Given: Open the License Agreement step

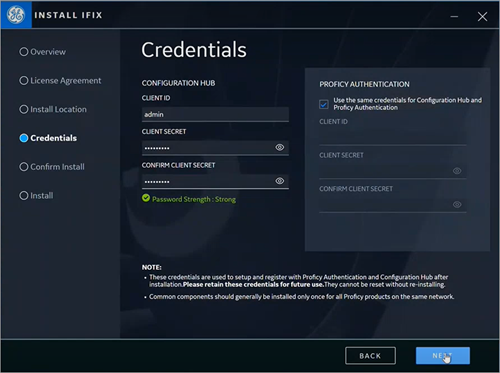Looking at the screenshot, I should click(60, 80).
